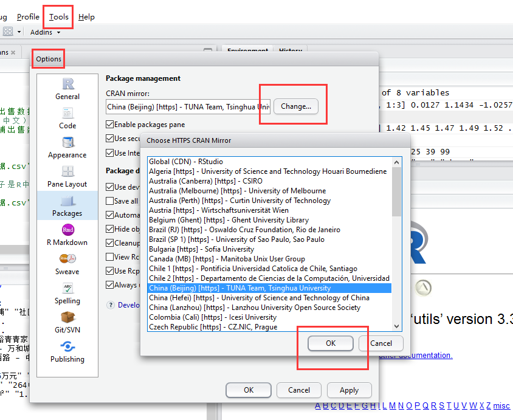Select Colombia (Cali) Icesi University mirror
Image resolution: width=513 pixels, height=420 pixels.
[x=269, y=317]
